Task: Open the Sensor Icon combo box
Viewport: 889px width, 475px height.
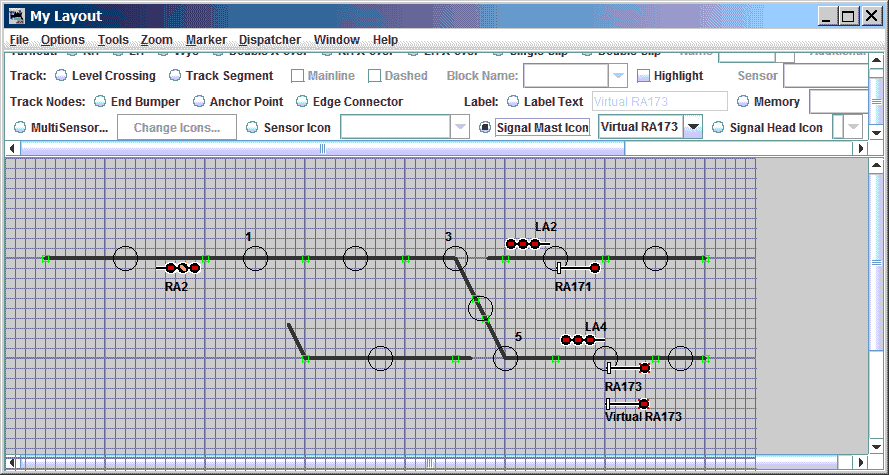Action: 459,128
